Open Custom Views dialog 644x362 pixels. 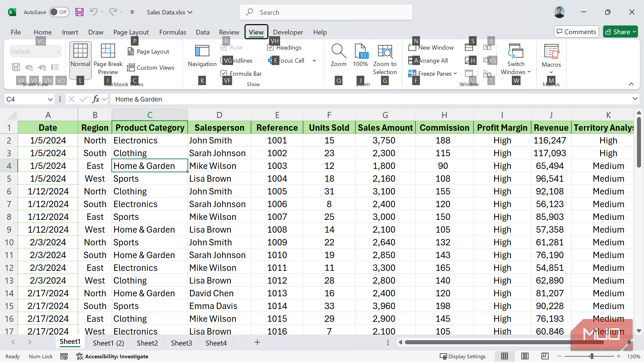pos(151,68)
